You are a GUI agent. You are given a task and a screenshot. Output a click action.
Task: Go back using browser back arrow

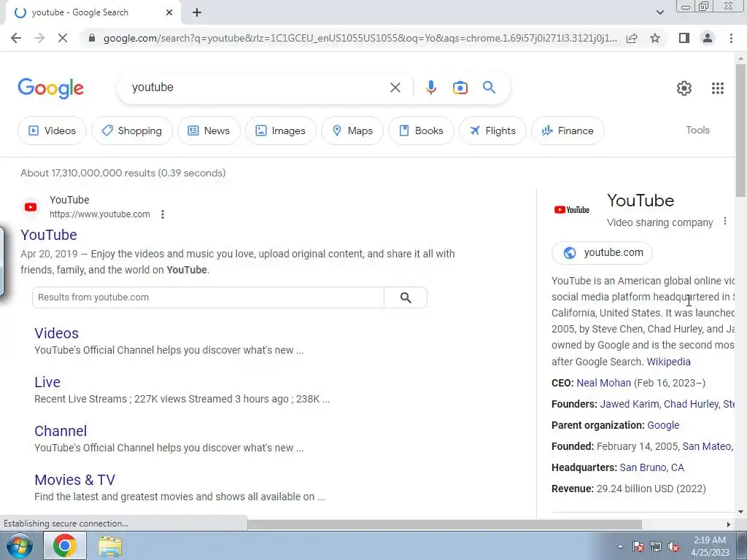[x=16, y=38]
